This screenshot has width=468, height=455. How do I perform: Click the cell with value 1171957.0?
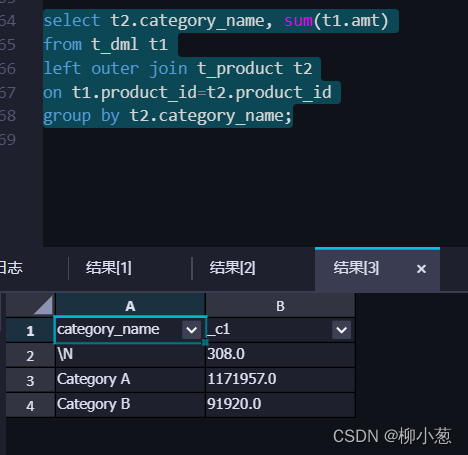tap(280, 380)
